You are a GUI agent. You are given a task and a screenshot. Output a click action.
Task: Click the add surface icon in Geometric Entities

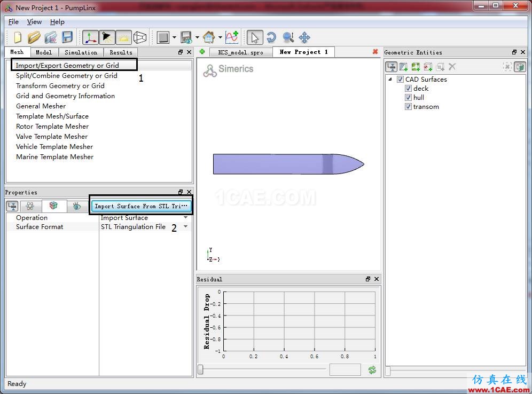click(403, 67)
